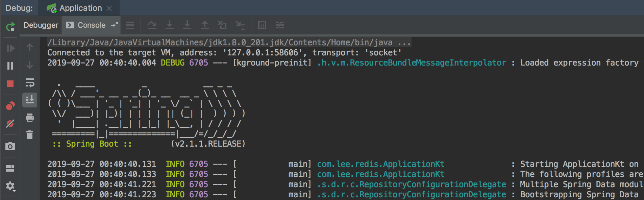View breakpoints with the red circles icon
This screenshot has height=200, width=644.
coord(10,106)
